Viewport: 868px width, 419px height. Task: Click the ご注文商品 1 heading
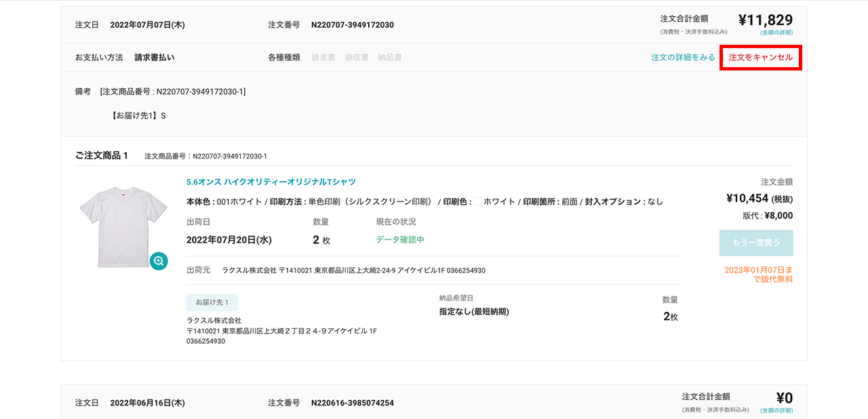(102, 156)
